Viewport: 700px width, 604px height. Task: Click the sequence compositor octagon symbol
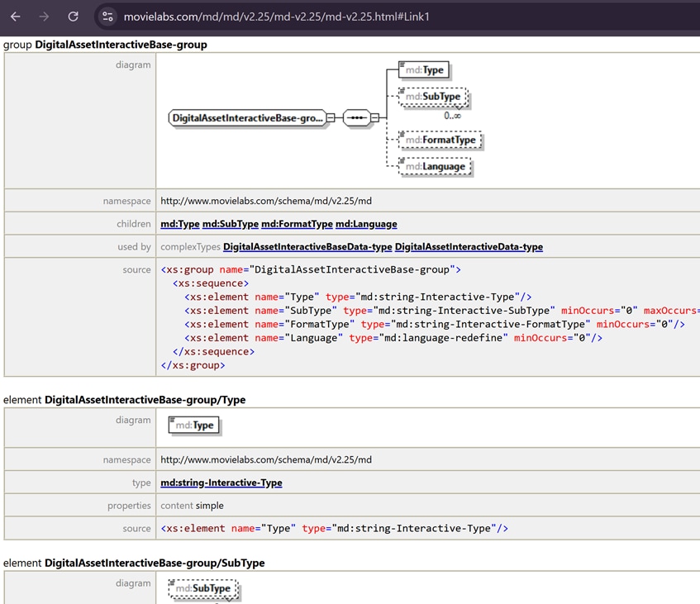pyautogui.click(x=357, y=118)
